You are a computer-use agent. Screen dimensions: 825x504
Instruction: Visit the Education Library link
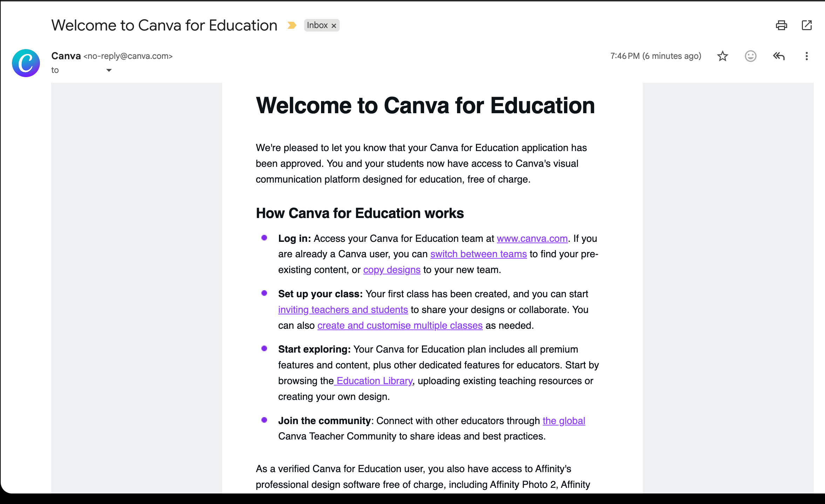tap(374, 381)
